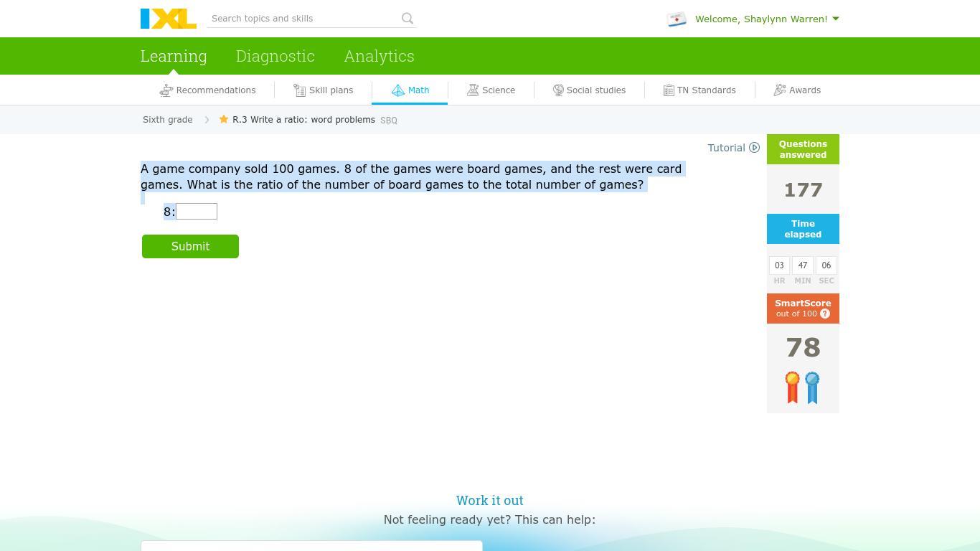
Task: Open the Recommendations section
Action: coord(208,90)
